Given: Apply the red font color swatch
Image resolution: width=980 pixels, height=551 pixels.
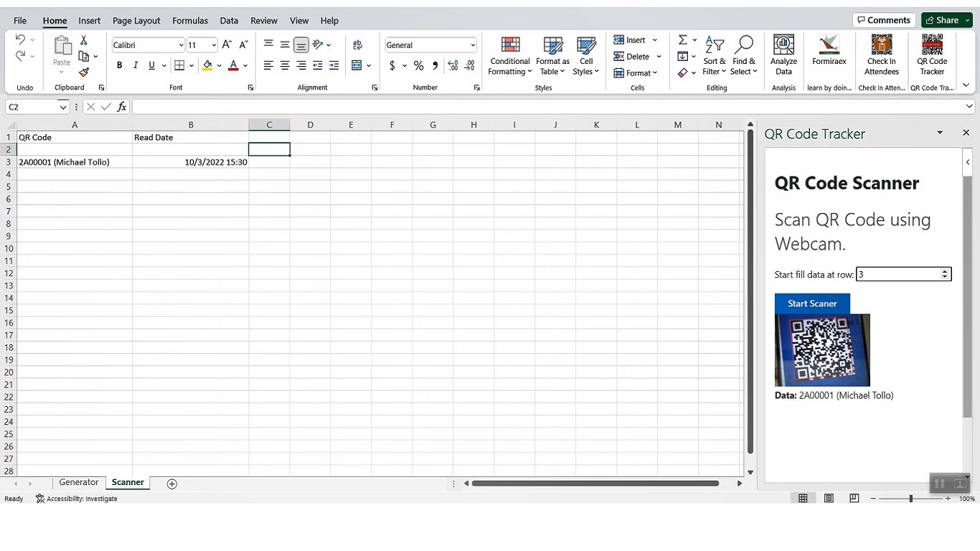Looking at the screenshot, I should 233,65.
